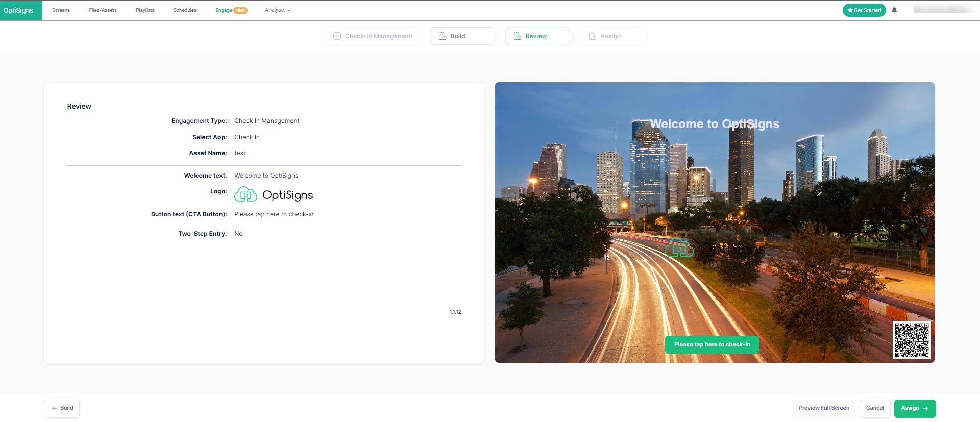Click the OptiSigns logo image in Review panel
Screen dimensions: 980x422
[274, 195]
